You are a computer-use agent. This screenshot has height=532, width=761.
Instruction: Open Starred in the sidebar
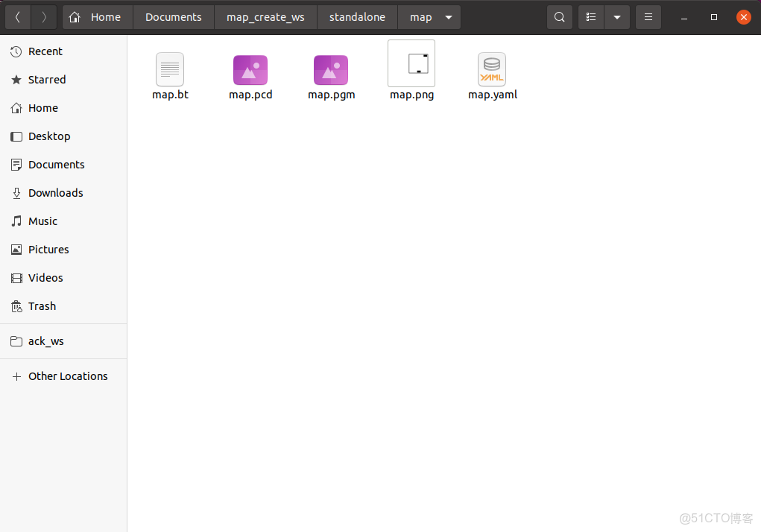[63, 80]
